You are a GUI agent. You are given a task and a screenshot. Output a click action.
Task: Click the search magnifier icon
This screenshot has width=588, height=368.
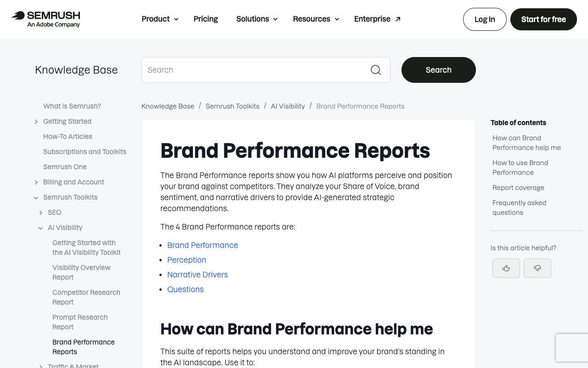click(x=376, y=70)
